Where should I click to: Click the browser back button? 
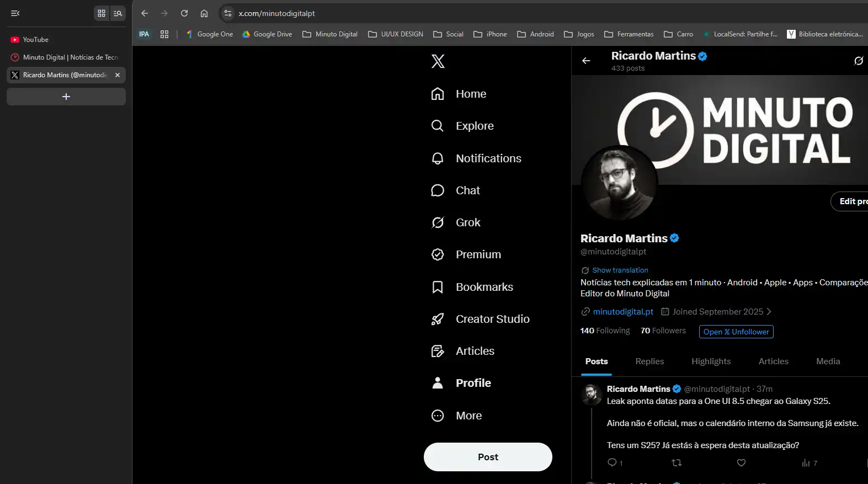tap(145, 13)
